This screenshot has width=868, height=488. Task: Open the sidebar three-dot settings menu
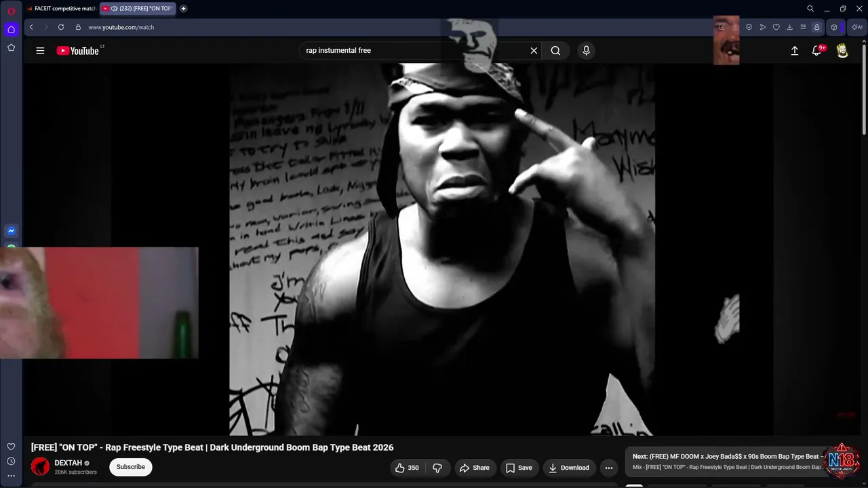pyautogui.click(x=11, y=476)
